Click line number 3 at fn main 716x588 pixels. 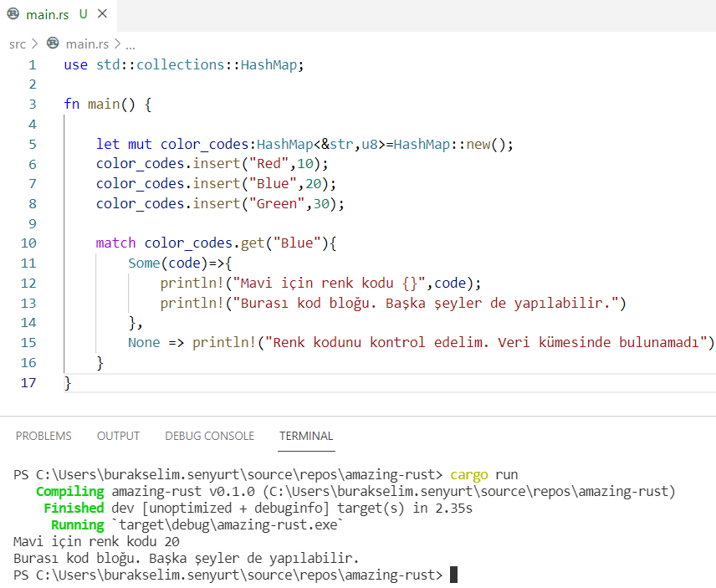(32, 105)
